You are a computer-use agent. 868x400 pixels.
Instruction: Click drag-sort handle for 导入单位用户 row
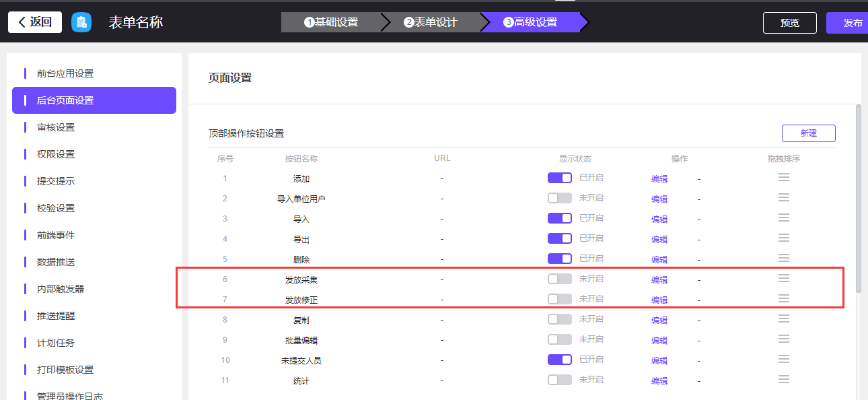pos(784,197)
